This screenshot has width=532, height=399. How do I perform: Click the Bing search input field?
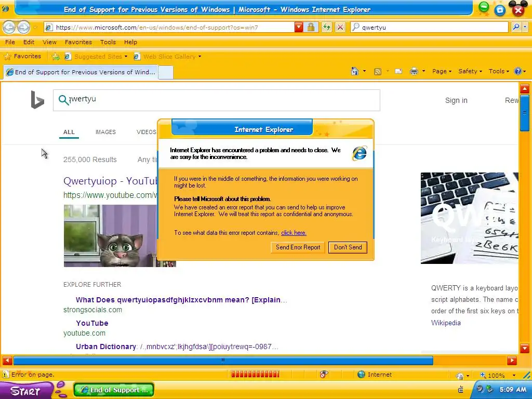coord(217,100)
